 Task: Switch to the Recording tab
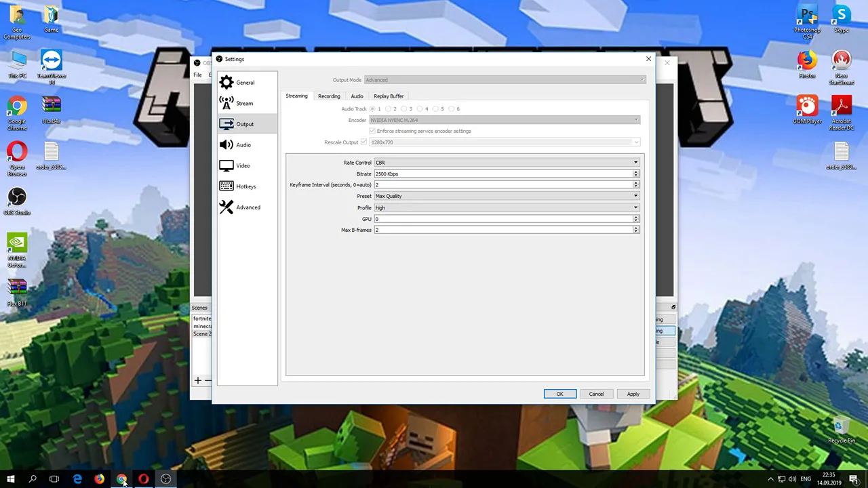(x=329, y=96)
